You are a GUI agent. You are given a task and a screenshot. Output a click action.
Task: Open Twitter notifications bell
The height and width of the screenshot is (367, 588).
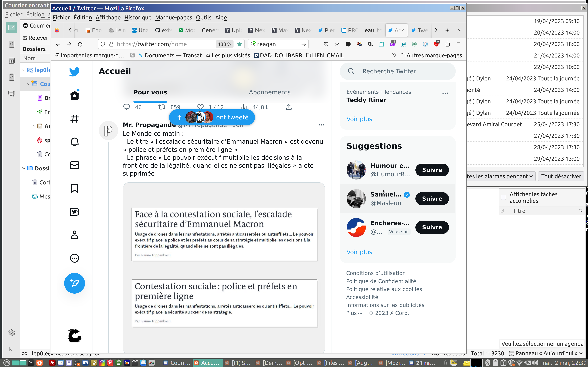point(74,142)
